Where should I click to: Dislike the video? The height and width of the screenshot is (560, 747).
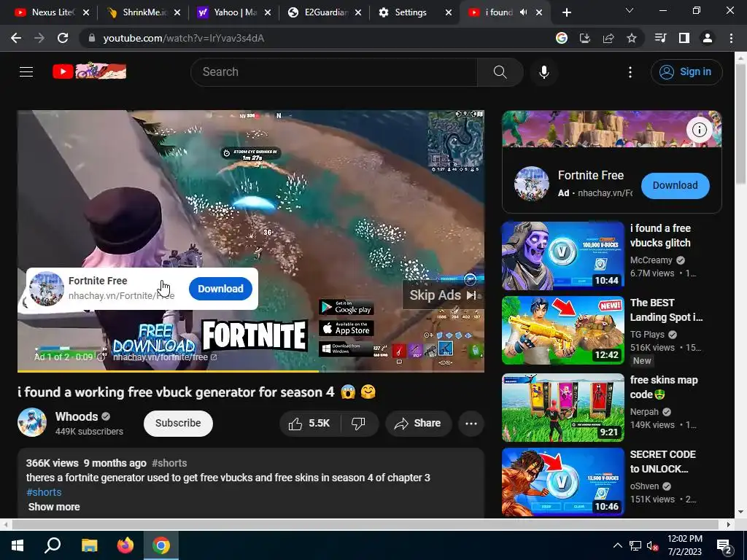tap(358, 424)
